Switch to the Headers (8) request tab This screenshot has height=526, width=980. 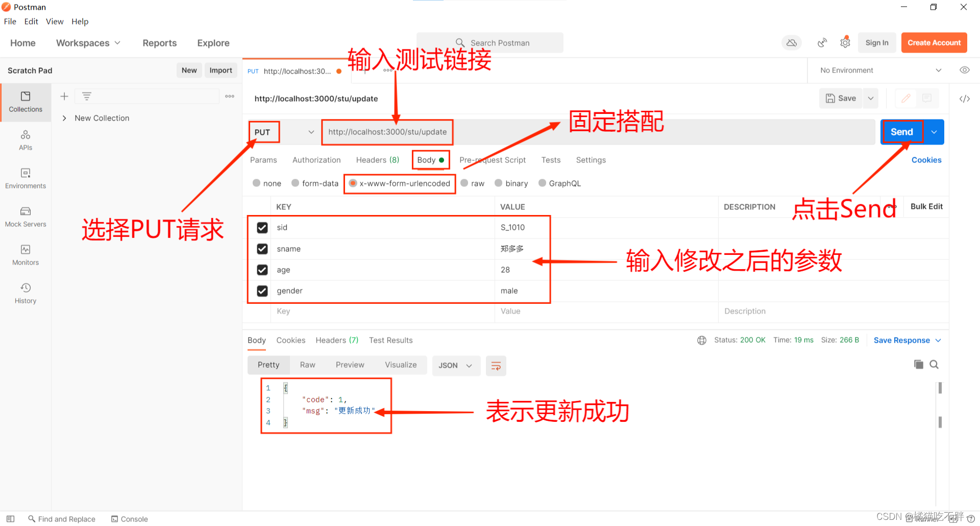378,160
